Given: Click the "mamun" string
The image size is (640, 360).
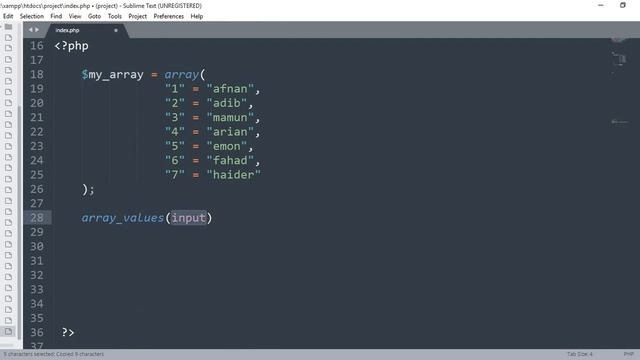Looking at the screenshot, I should tap(230, 118).
